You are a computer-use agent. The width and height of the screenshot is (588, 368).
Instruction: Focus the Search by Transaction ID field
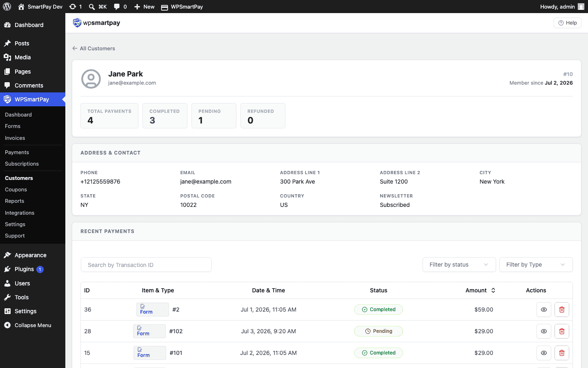(146, 265)
